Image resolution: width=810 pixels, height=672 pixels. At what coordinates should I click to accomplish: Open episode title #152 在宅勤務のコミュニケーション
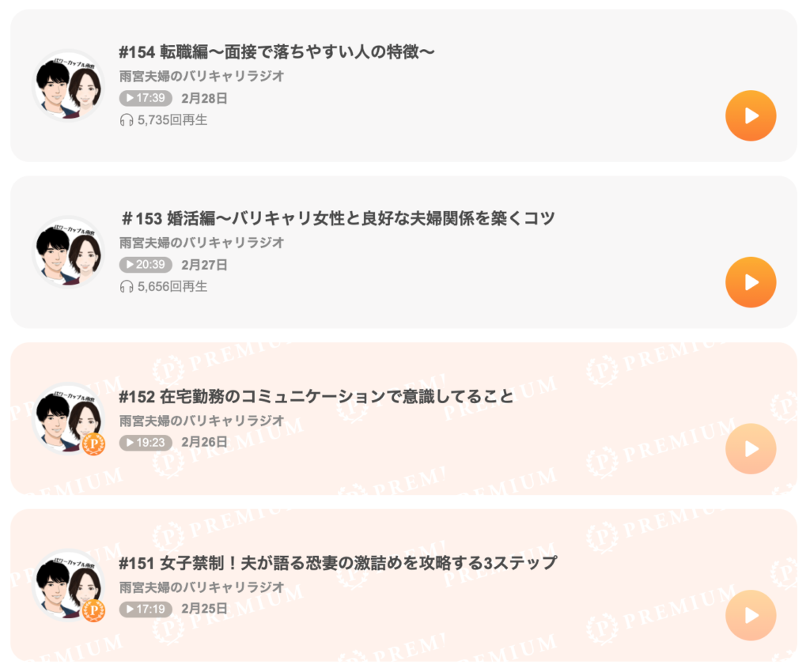click(x=316, y=396)
